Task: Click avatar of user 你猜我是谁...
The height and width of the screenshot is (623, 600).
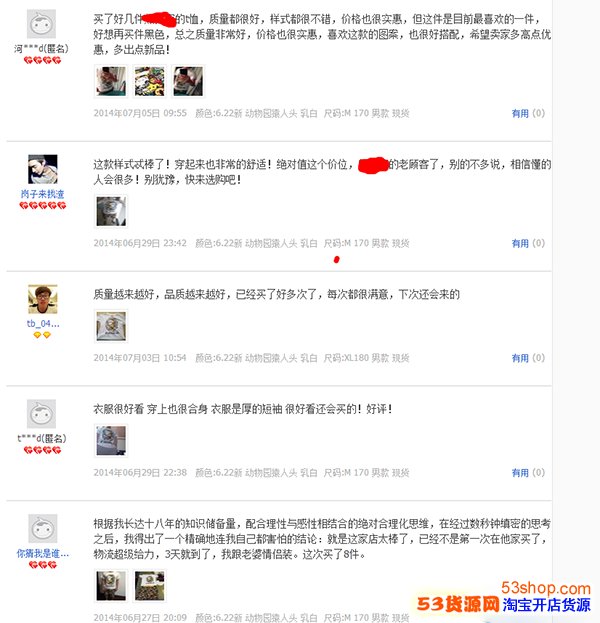Action: [43, 528]
